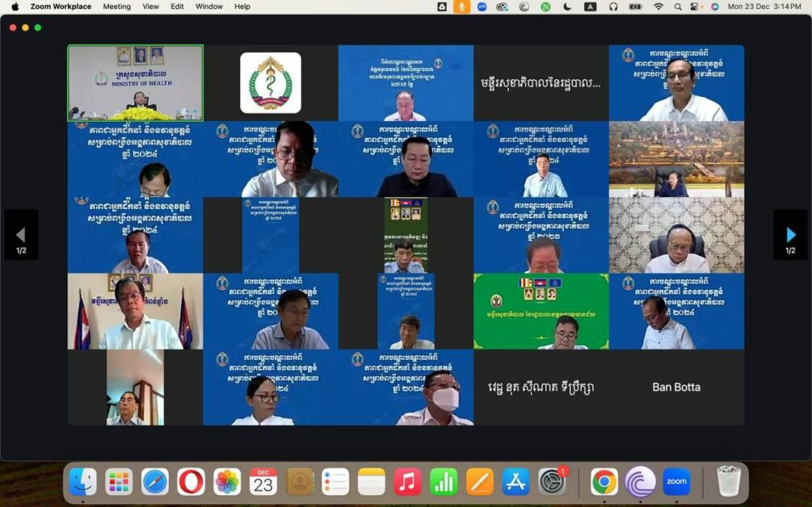Expand the Apple menu
This screenshot has width=812, height=507.
click(15, 6)
